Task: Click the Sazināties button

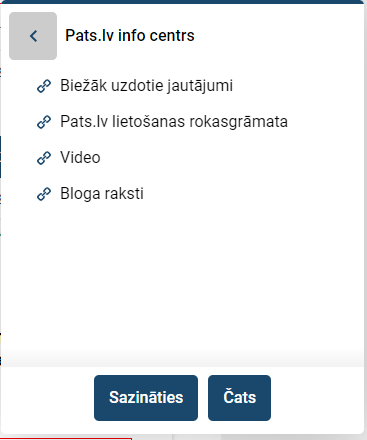Action: 146,398
